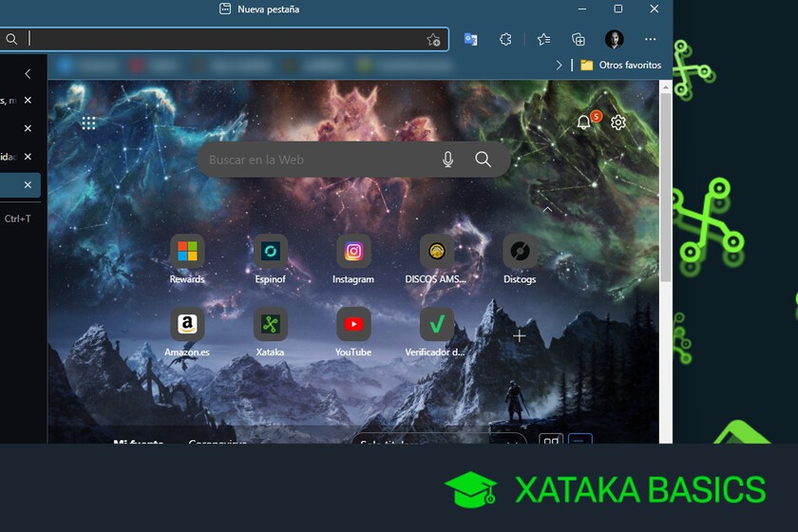
Task: Open the Instagram quick link
Action: coord(353,259)
